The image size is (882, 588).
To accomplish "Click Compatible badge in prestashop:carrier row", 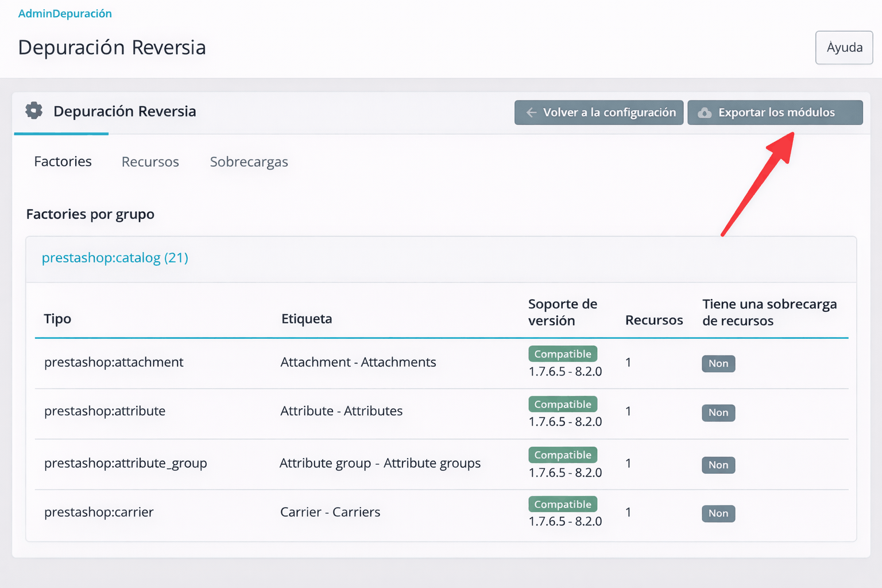I will [562, 504].
